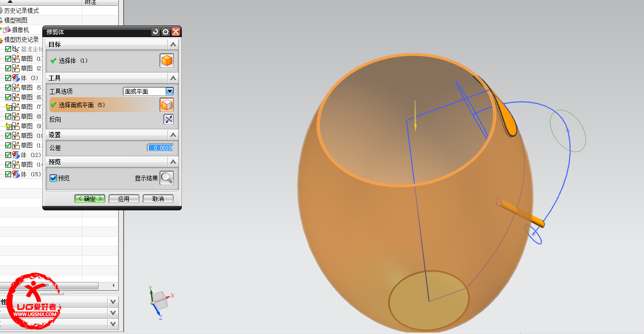Click the 取消 cancel button
The width and height of the screenshot is (644, 334).
tap(158, 199)
